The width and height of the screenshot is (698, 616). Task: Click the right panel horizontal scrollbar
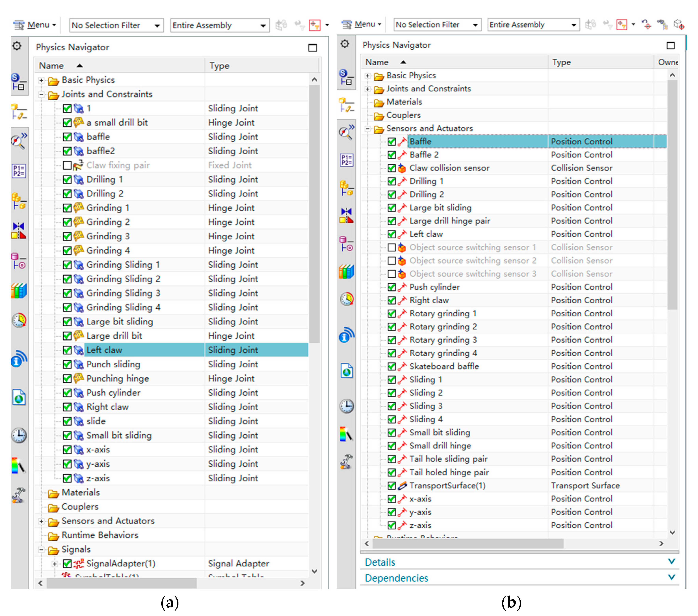point(468,543)
